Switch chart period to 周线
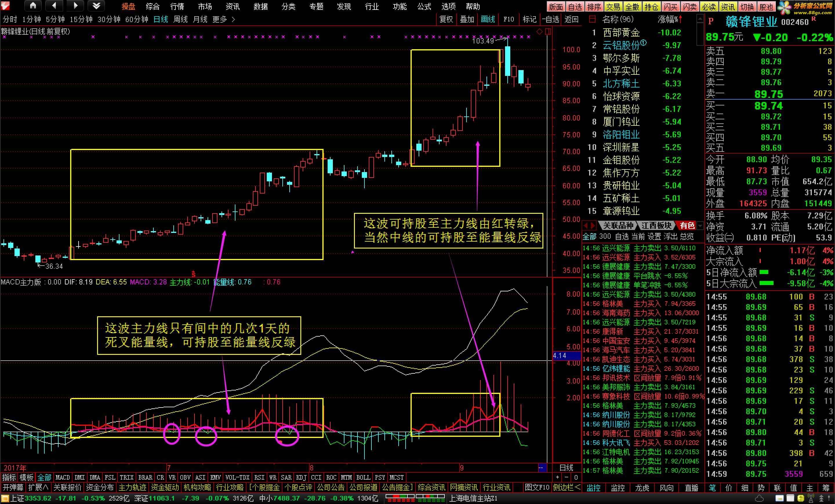 click(180, 19)
